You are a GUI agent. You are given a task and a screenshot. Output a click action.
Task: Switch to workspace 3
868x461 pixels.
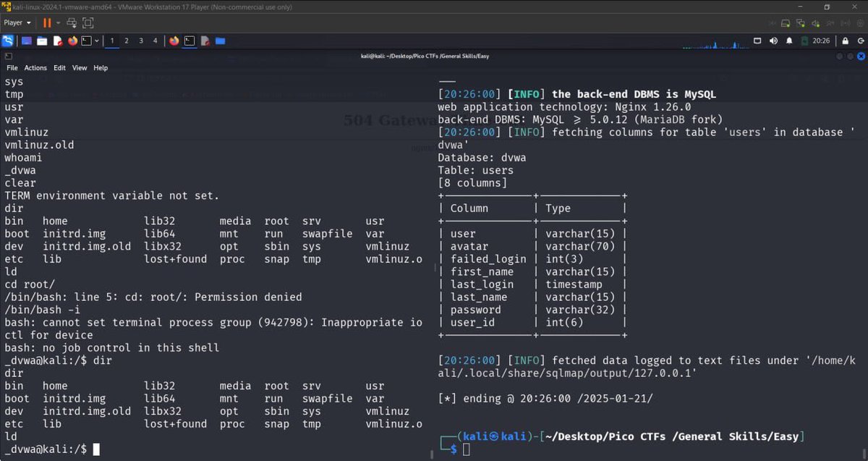(140, 41)
